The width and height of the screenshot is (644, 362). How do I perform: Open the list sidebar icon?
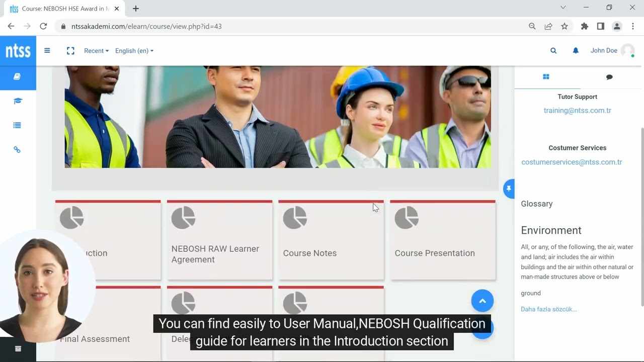coord(17,125)
